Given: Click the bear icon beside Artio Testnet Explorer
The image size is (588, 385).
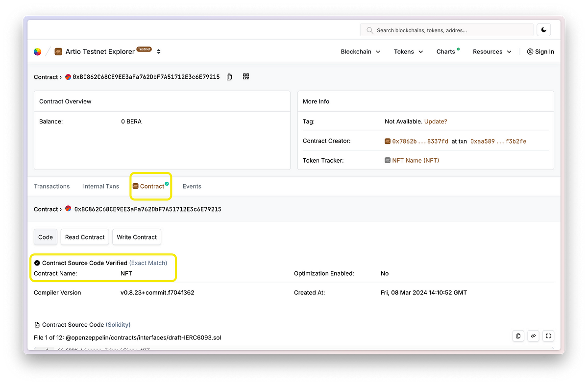Looking at the screenshot, I should 59,51.
